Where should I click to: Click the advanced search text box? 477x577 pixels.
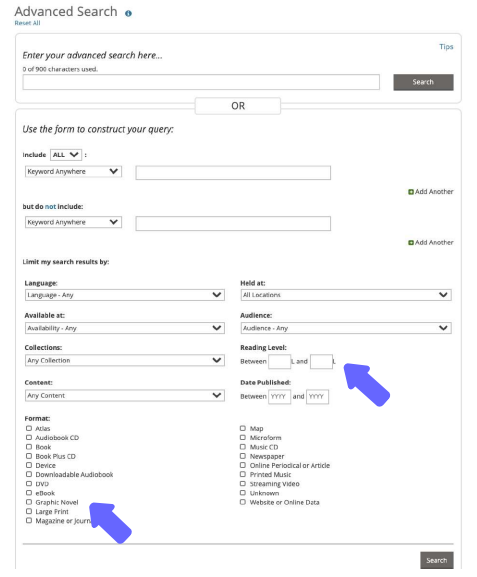(201, 82)
